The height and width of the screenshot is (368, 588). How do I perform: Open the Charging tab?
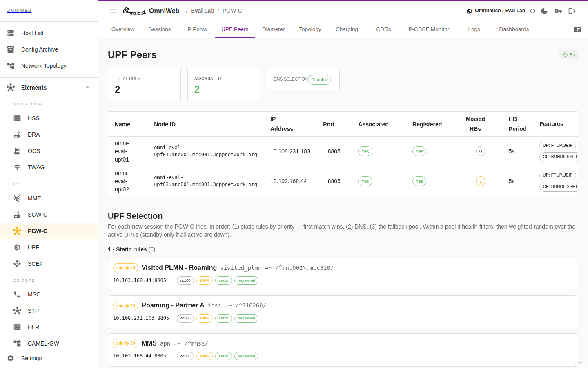[347, 29]
